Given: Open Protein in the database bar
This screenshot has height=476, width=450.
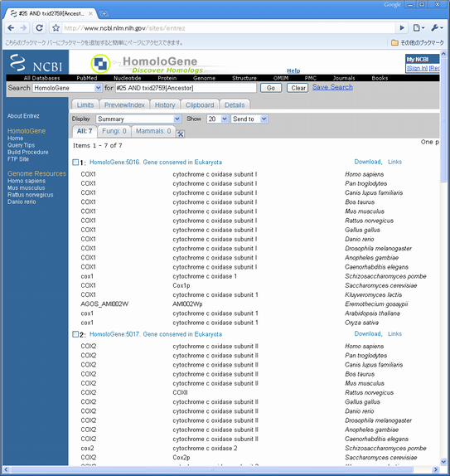Looking at the screenshot, I should click(x=167, y=78).
